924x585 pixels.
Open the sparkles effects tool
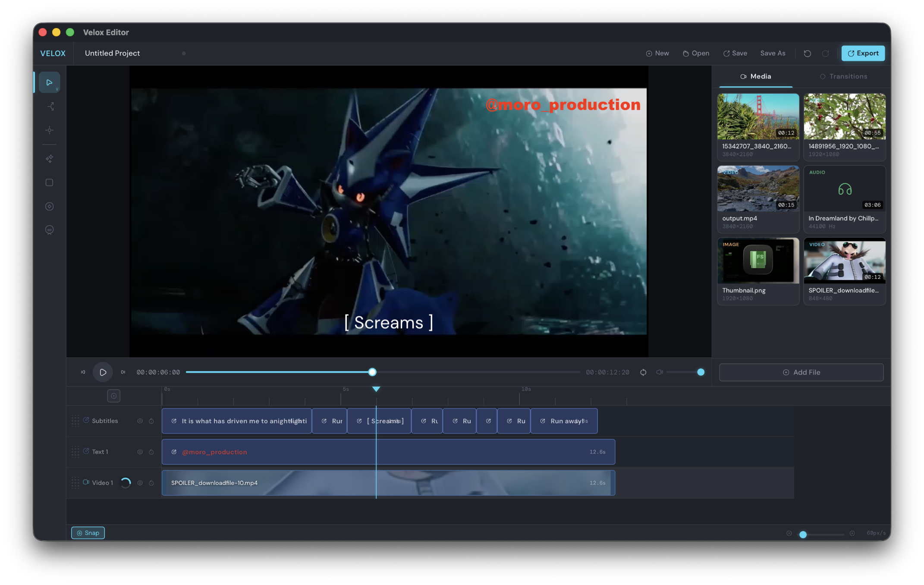point(50,159)
